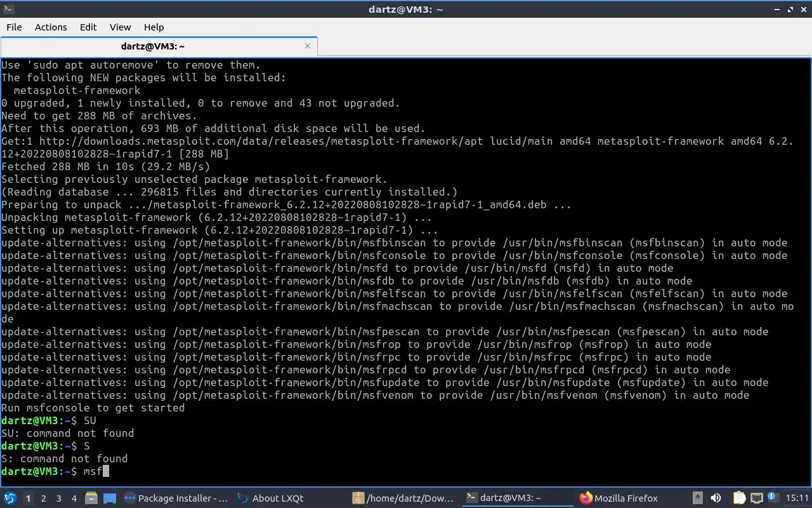Click 'Fetched 288 MB in 10s' line
The image size is (812, 508).
click(105, 166)
